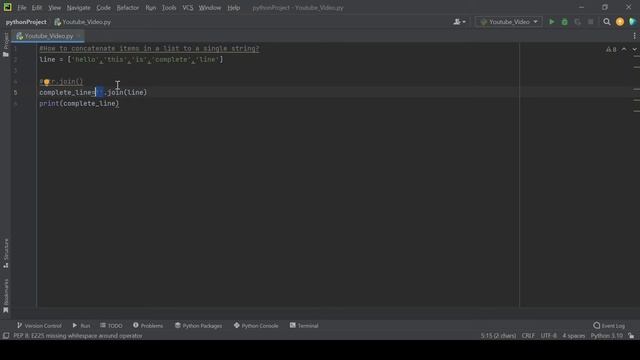Open the Refactor menu

(x=128, y=8)
